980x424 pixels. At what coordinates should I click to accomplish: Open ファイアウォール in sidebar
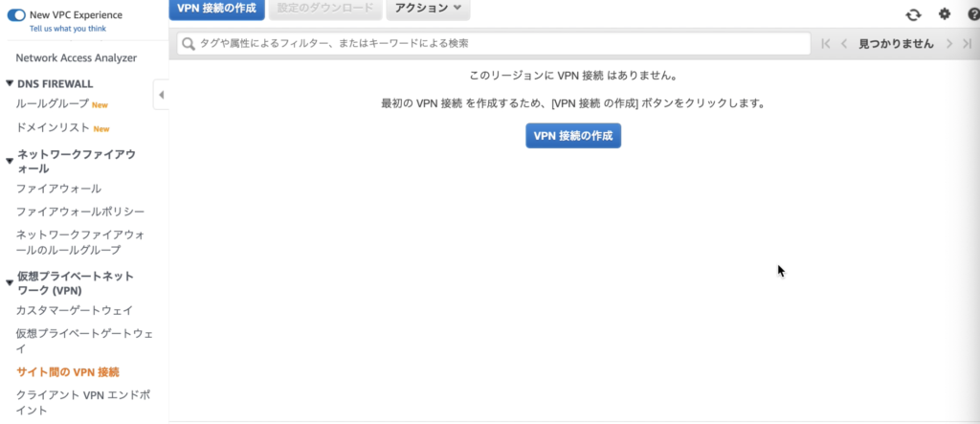tap(58, 189)
